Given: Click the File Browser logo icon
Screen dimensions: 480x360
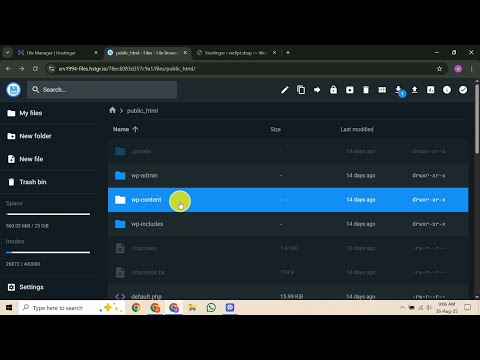Looking at the screenshot, I should (14, 90).
